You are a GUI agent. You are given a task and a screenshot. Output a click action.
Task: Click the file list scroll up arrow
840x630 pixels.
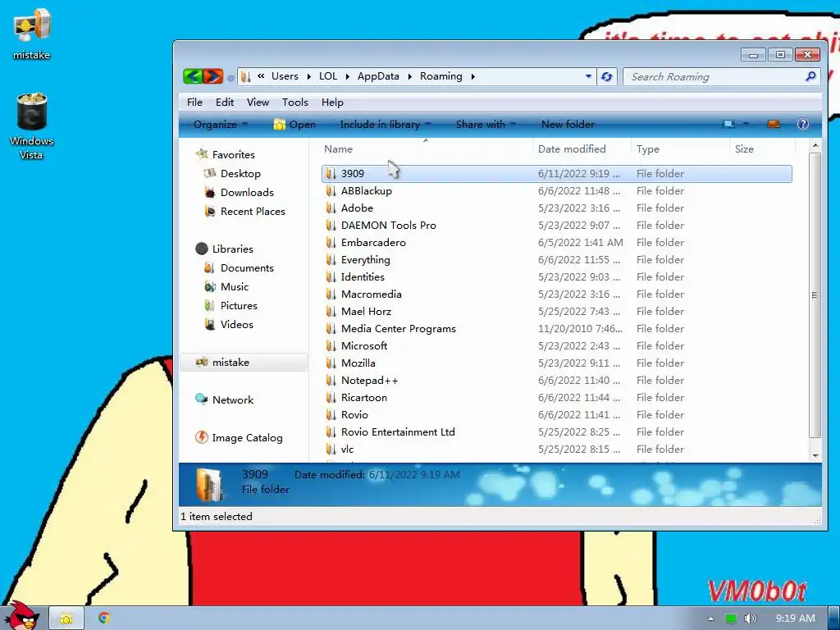pyautogui.click(x=815, y=146)
